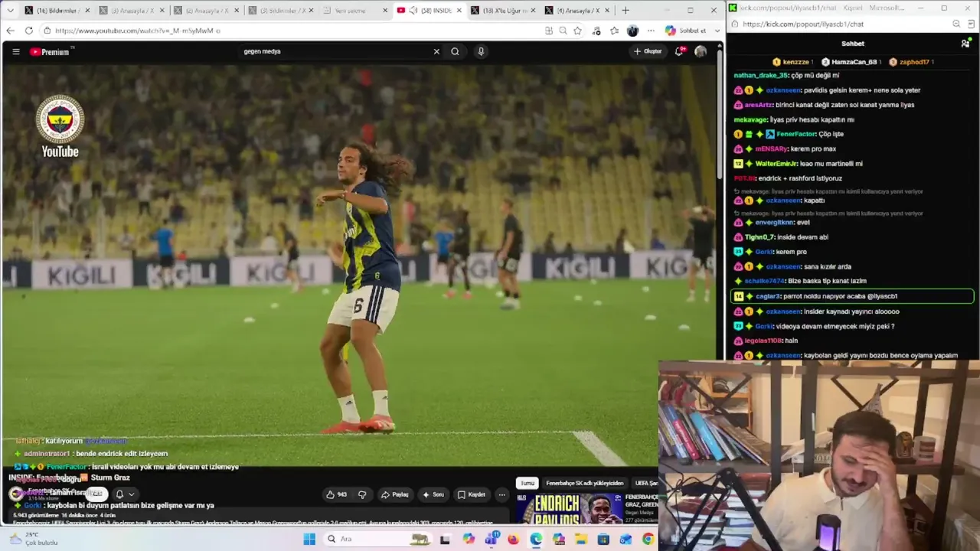Viewport: 980px width, 551px height.
Task: Open Task View on the taskbar
Action: pos(445,539)
